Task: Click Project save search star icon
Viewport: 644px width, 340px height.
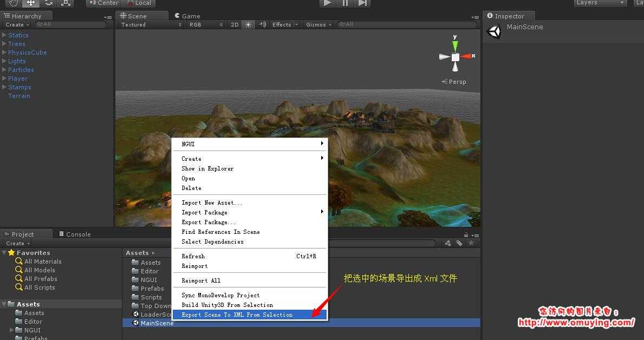Action: coord(471,243)
